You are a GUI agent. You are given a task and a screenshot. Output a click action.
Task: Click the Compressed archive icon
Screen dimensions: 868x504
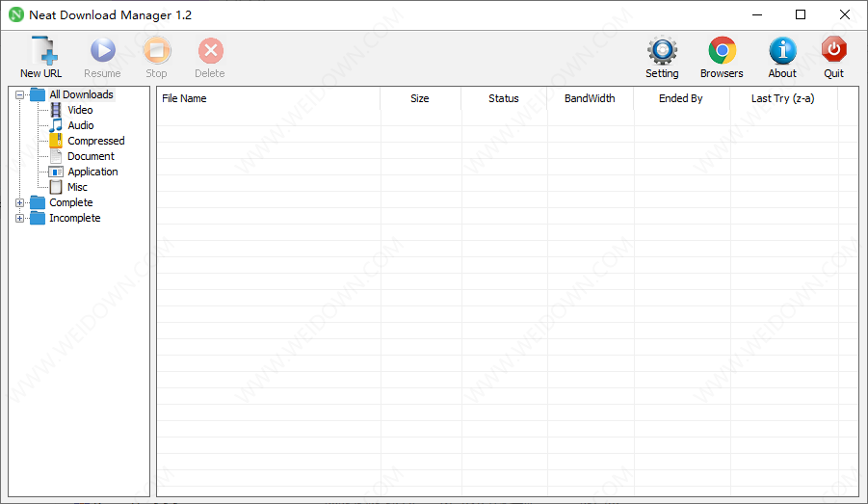tap(56, 141)
